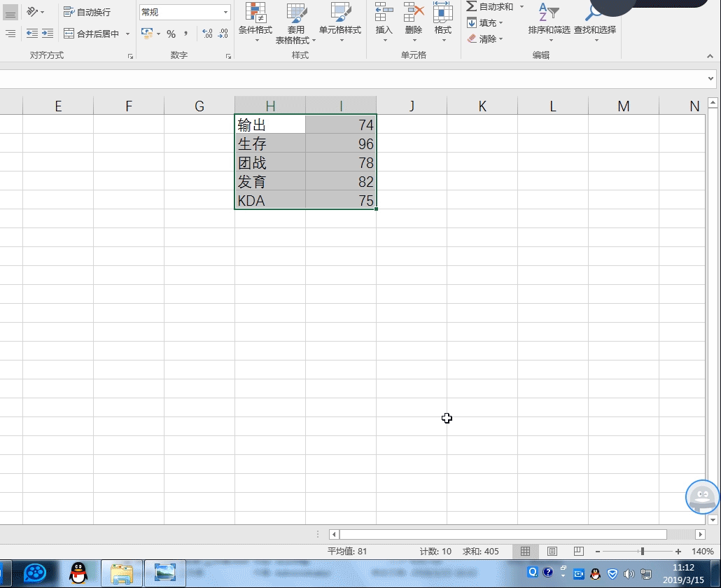Select column I header
Image resolution: width=721 pixels, height=588 pixels.
pos(341,106)
